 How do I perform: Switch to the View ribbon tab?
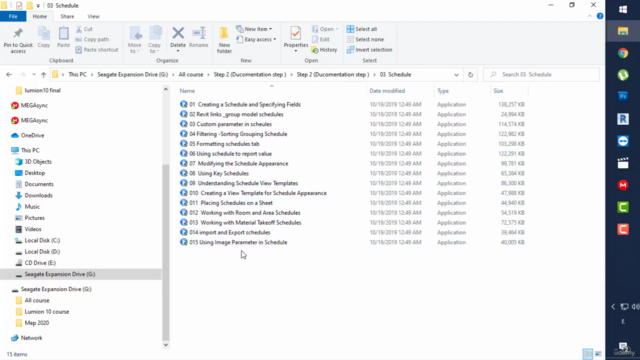point(93,16)
